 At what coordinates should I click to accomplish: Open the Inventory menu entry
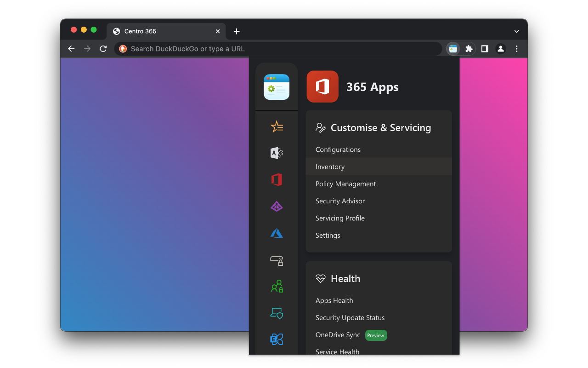379,167
